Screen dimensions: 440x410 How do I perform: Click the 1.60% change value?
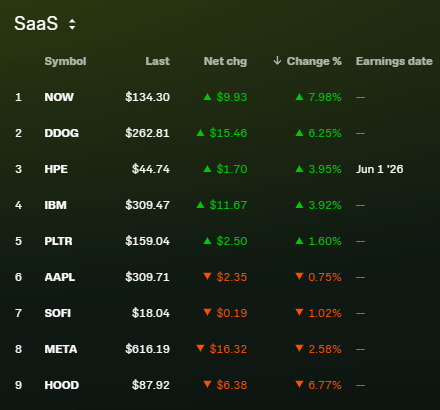325,241
